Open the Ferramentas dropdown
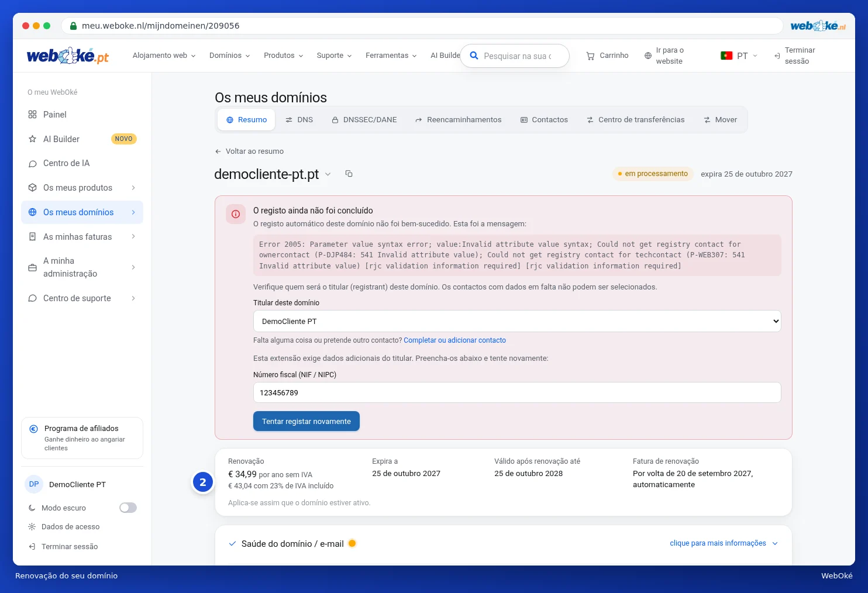 click(x=391, y=56)
